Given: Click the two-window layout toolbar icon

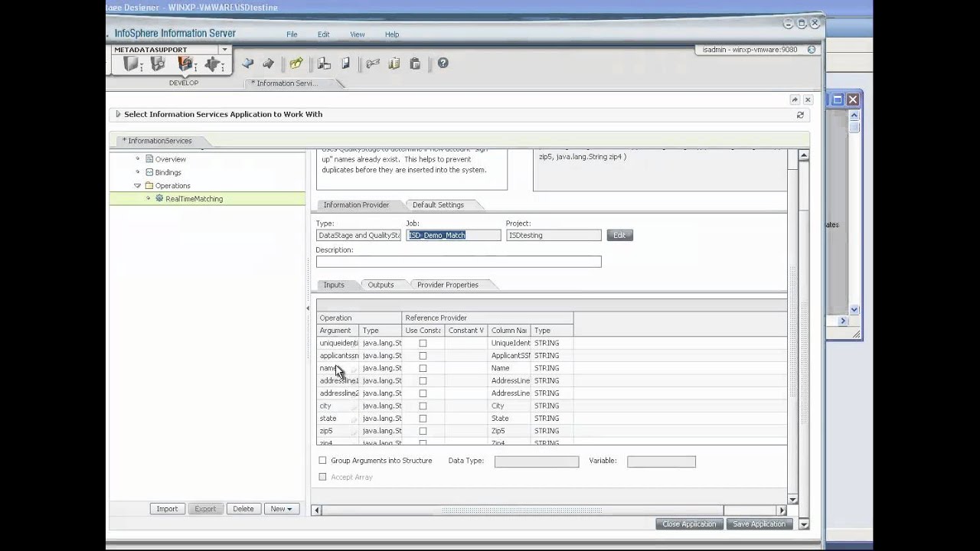Looking at the screenshot, I should [324, 64].
